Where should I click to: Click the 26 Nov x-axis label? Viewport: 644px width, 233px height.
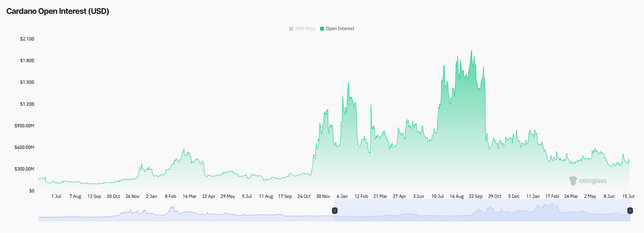pyautogui.click(x=132, y=197)
